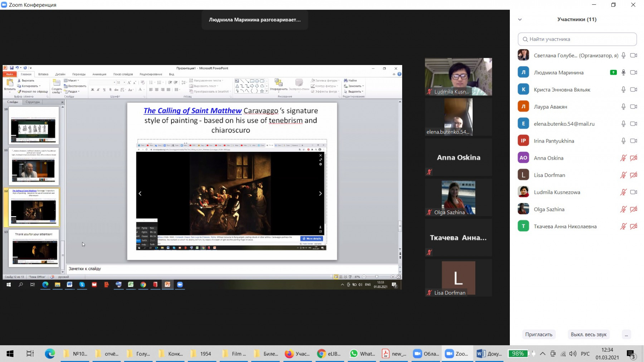Click camera icon for Ludmila Kusnezowa
This screenshot has height=362, width=644.
634,192
